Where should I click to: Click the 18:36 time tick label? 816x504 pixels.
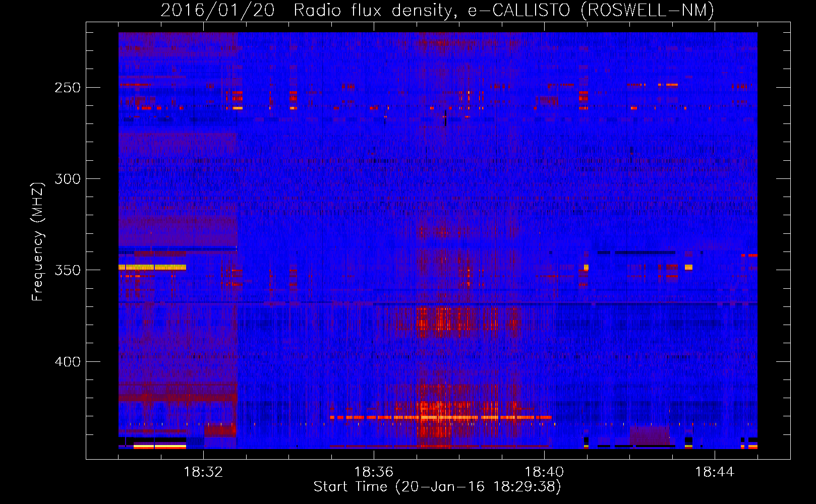pyautogui.click(x=374, y=472)
